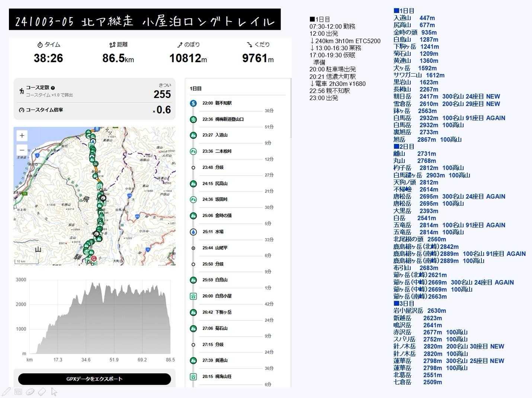Export GPX data with GPXデータをエクスポート
The height and width of the screenshot is (398, 532).
pos(94,379)
